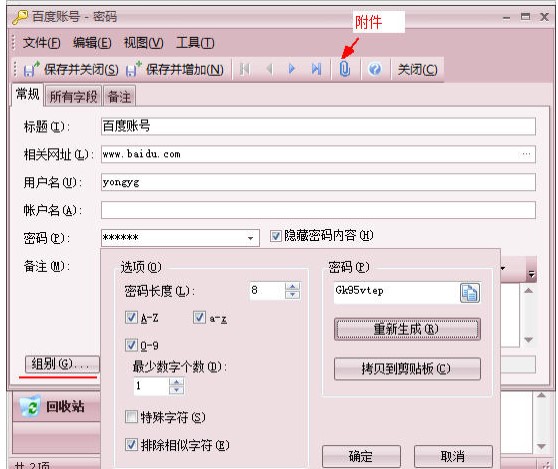Go to first record arrow icon
Screen dimensions: 558x469
(244, 69)
